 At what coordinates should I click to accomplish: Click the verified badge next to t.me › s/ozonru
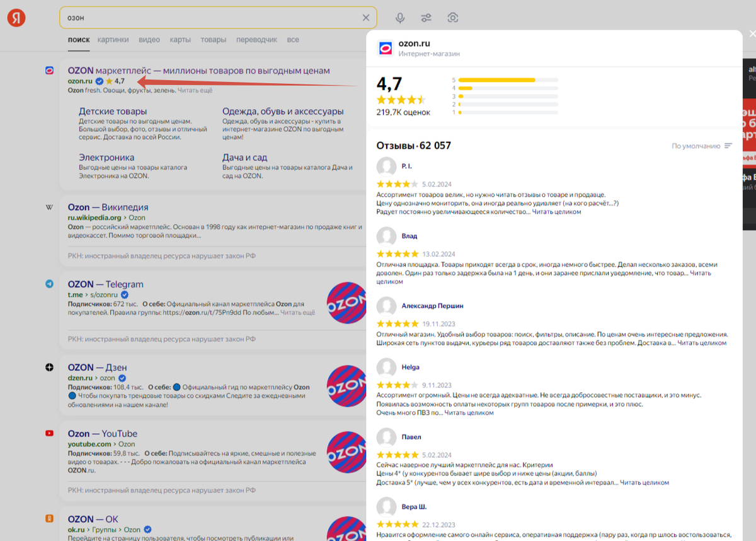(125, 295)
